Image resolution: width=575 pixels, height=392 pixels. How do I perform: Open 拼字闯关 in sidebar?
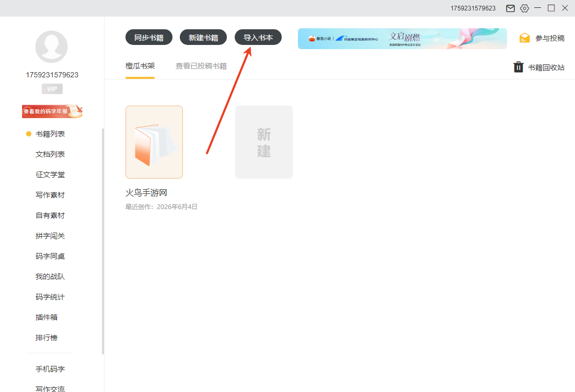coord(50,236)
